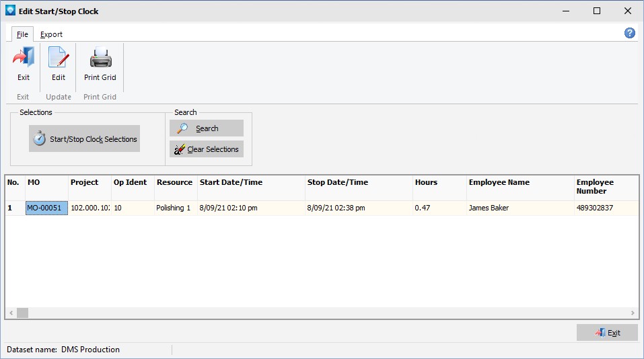Click horizontal scrollbar right arrow
This screenshot has height=359, width=644.
[633, 313]
